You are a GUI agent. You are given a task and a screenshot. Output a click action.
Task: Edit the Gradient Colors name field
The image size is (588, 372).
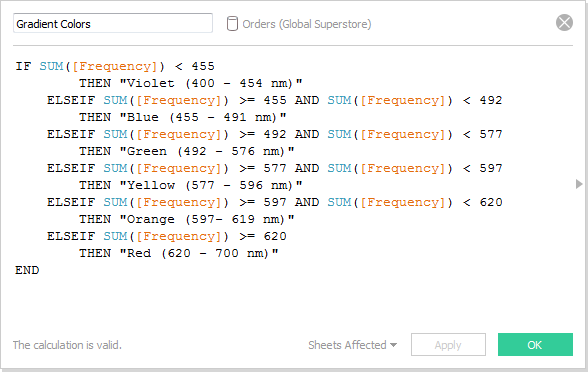pos(113,23)
